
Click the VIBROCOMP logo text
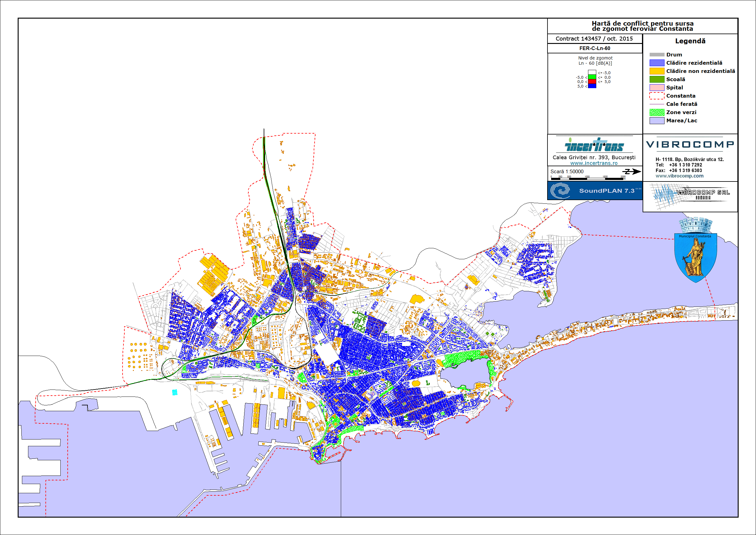(690, 145)
